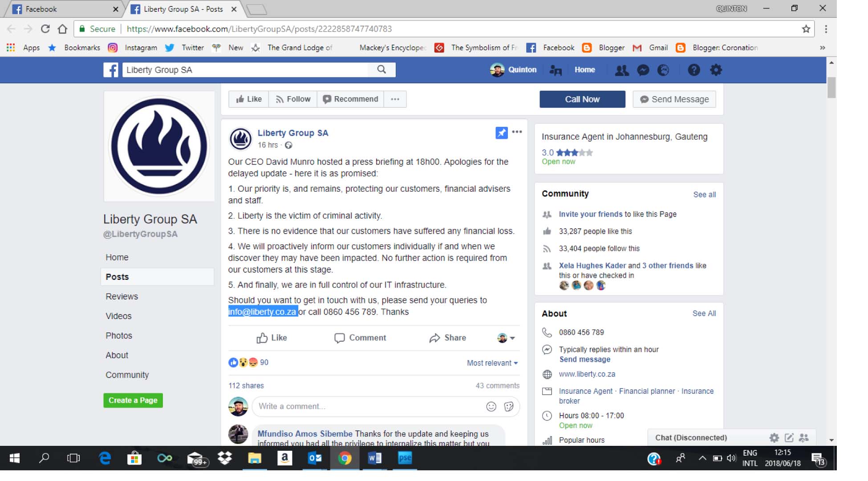Open the www.liberty.co.za website link
868x481 pixels.
(x=587, y=374)
